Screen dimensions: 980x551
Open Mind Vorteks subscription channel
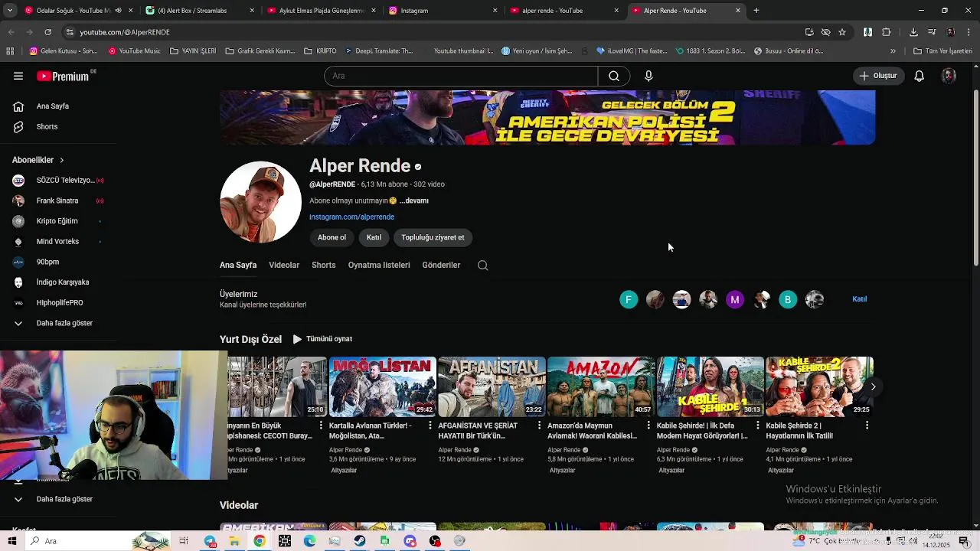coord(58,242)
